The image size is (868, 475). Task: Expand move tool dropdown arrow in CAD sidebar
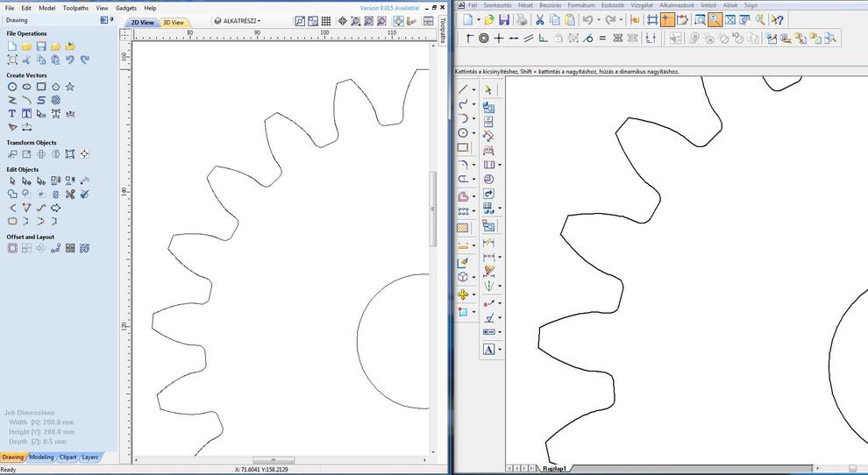[473, 294]
